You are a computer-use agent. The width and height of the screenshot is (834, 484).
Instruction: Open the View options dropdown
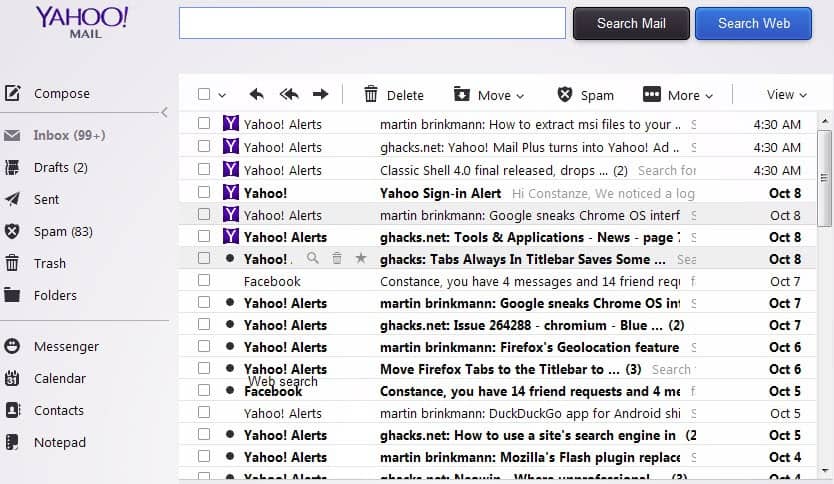tap(786, 95)
